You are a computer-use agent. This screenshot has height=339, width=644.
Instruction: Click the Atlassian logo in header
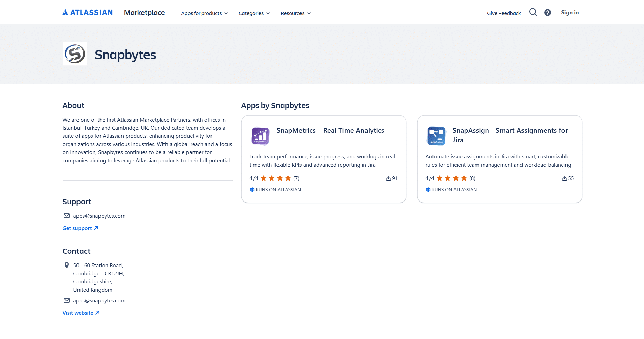click(x=87, y=13)
